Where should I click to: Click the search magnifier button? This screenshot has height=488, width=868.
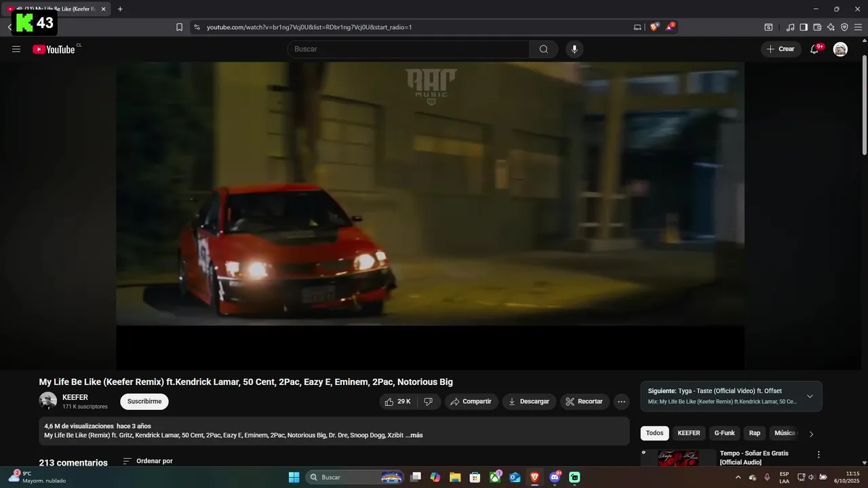pos(544,49)
